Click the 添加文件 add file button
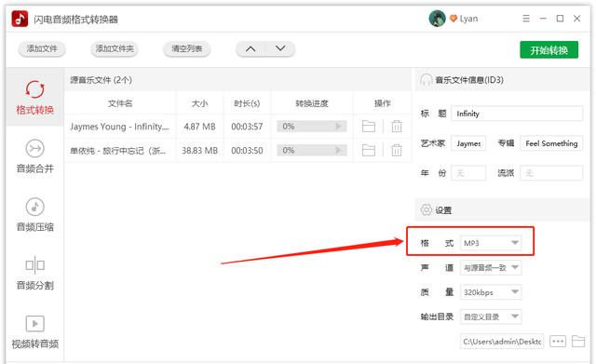The height and width of the screenshot is (364, 596). coord(42,49)
